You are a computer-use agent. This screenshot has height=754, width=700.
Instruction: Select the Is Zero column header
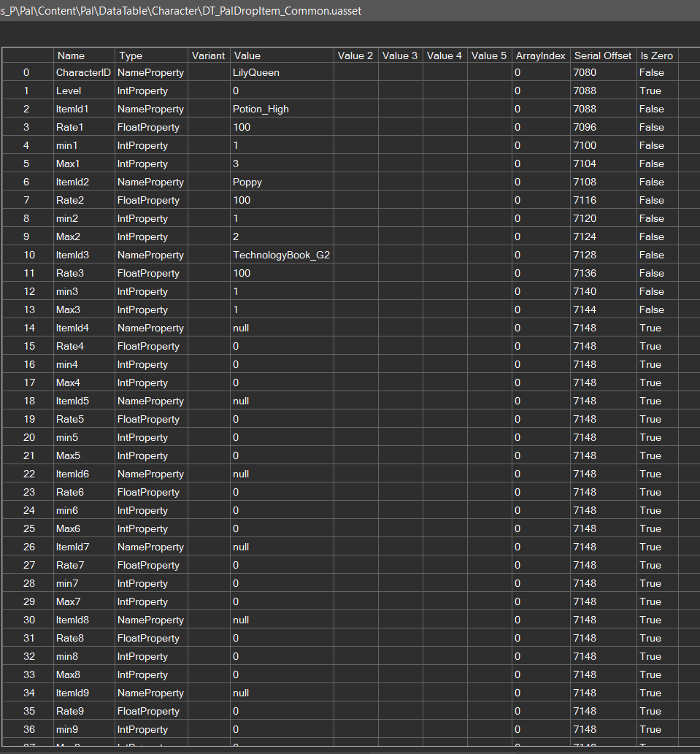657,55
